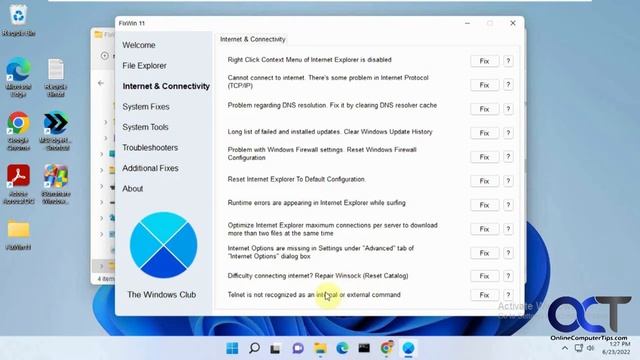Open the terminal window from taskbar
The width and height of the screenshot is (640, 360).
(364, 348)
